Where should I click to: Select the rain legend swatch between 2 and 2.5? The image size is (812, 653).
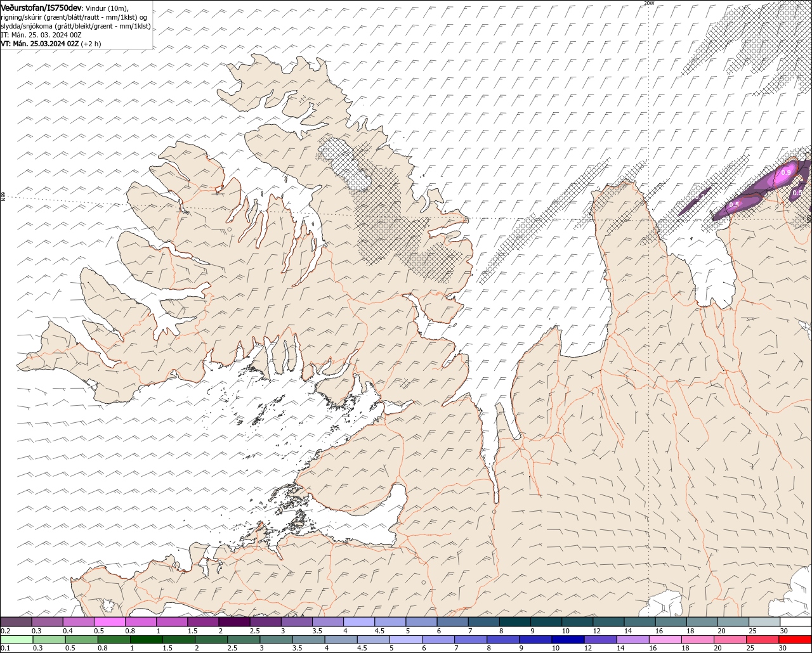(x=211, y=640)
